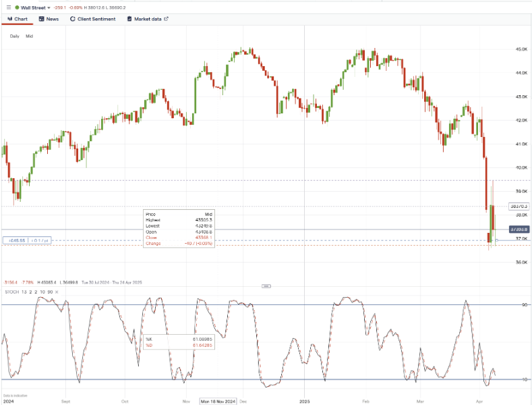Click the 0.1 / pt position size label
Image resolution: width=532 pixels, height=405 pixels.
coord(39,240)
